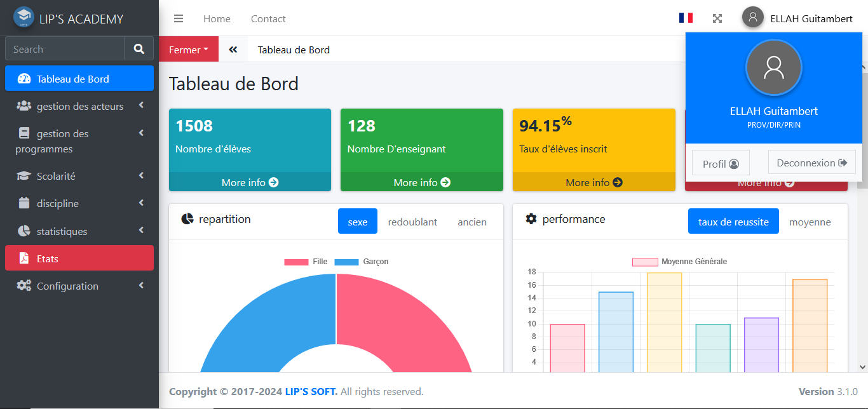
Task: Click the sign-out icon in Deconnexion button
Action: [843, 163]
